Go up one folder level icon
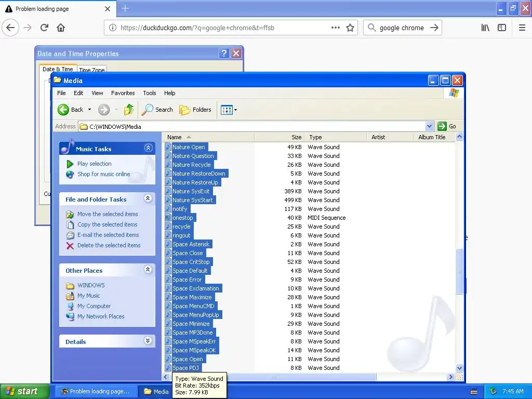 coord(129,110)
